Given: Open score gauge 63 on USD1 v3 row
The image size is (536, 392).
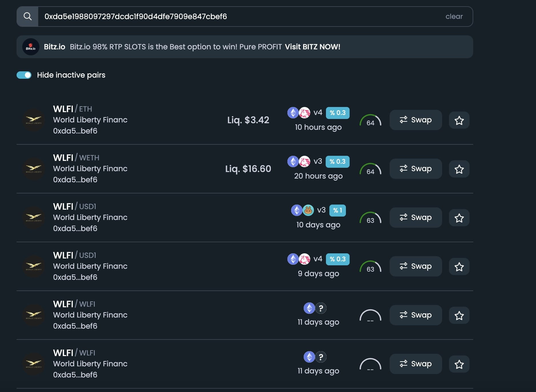Looking at the screenshot, I should click(370, 218).
